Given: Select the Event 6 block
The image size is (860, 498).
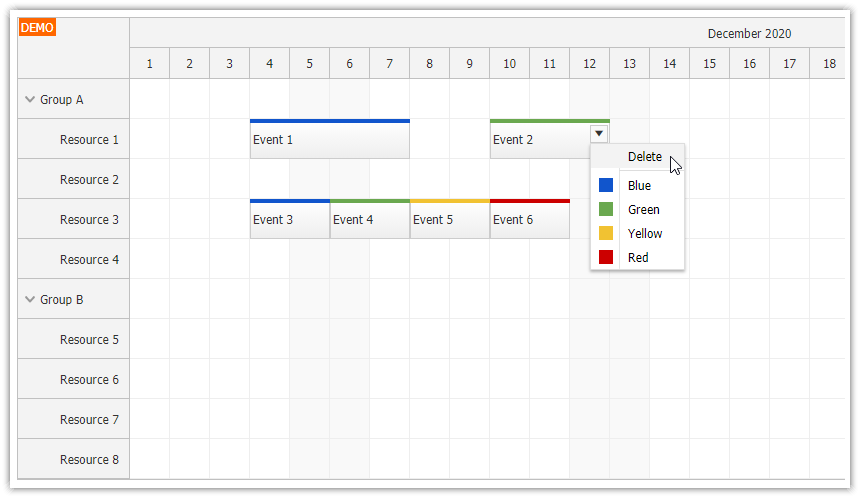Looking at the screenshot, I should point(530,219).
